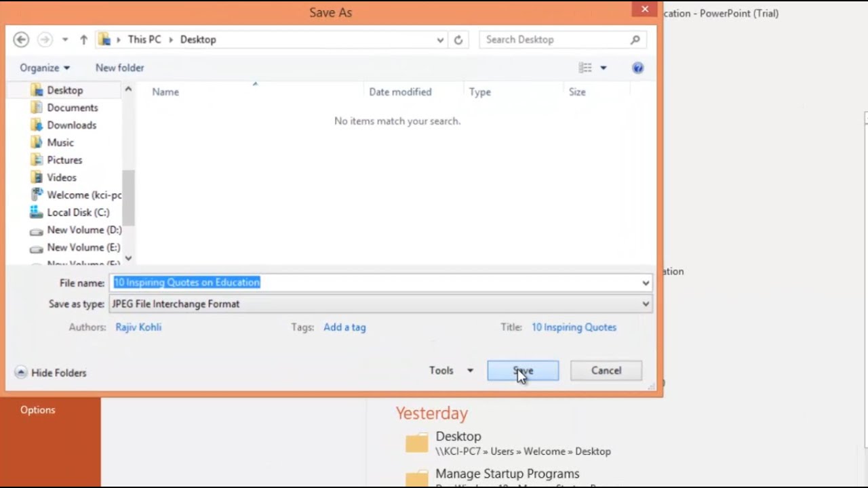This screenshot has width=868, height=488.
Task: Click the New Volume (D:) drive icon
Action: 37,231
